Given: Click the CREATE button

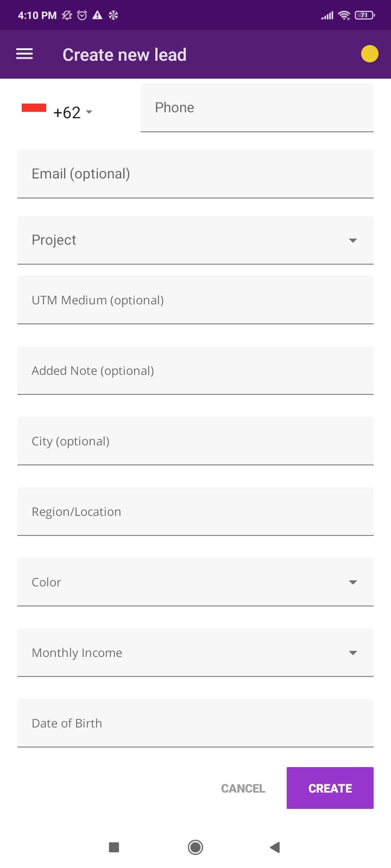Looking at the screenshot, I should pyautogui.click(x=330, y=788).
